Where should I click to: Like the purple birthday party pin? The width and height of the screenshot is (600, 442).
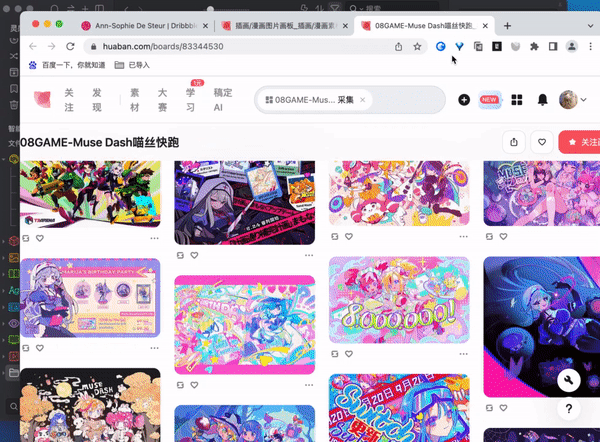point(40,348)
